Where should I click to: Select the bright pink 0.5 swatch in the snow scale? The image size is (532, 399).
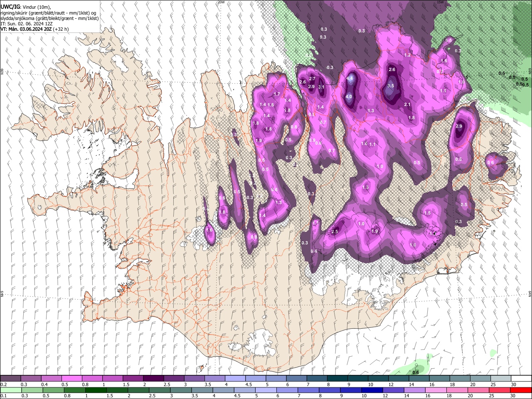pos(71,379)
